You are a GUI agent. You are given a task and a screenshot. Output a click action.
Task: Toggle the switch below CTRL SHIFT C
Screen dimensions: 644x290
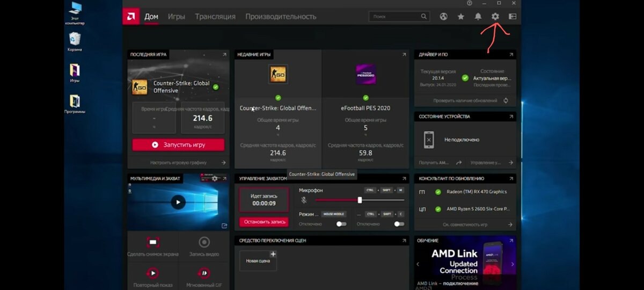[399, 224]
